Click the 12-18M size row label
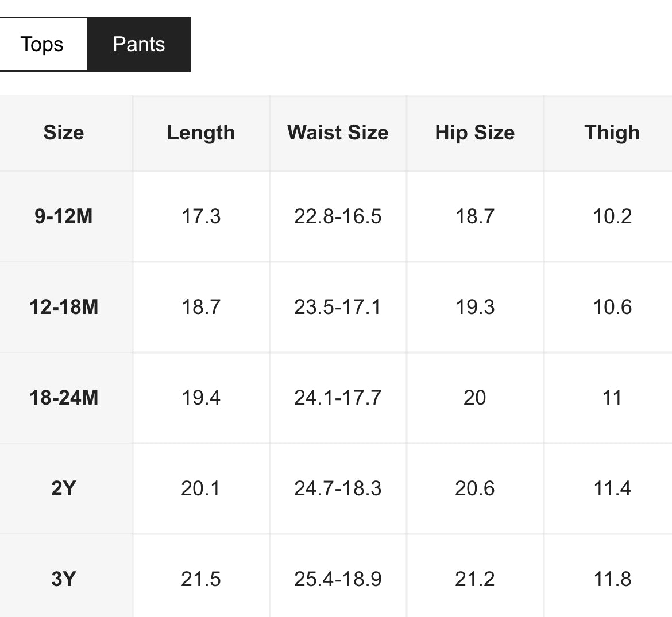The image size is (672, 617). 64,307
